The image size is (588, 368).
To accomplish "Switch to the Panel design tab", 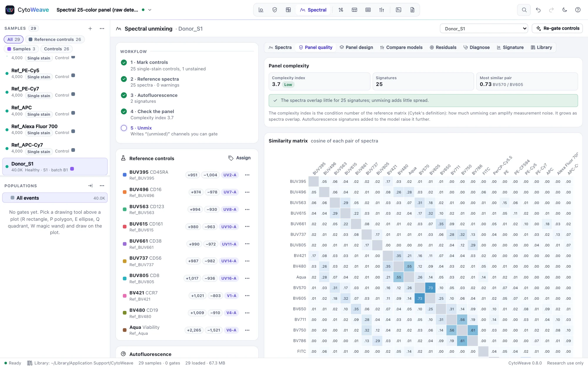I will click(x=356, y=47).
